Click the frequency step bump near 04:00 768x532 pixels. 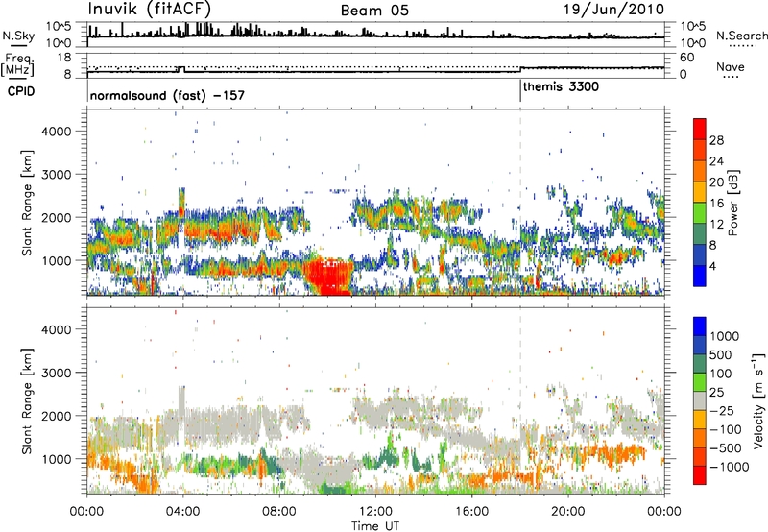181,69
